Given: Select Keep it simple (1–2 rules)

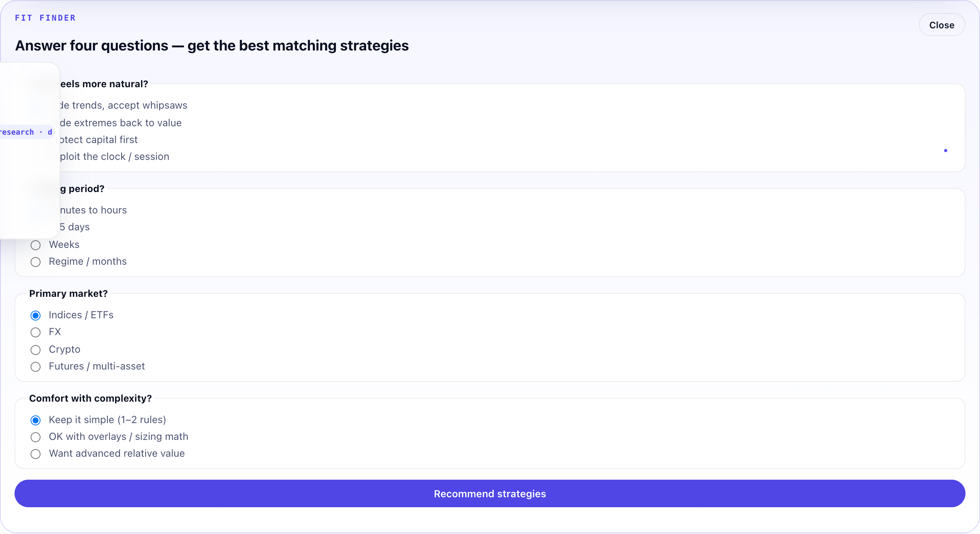Looking at the screenshot, I should click(36, 420).
